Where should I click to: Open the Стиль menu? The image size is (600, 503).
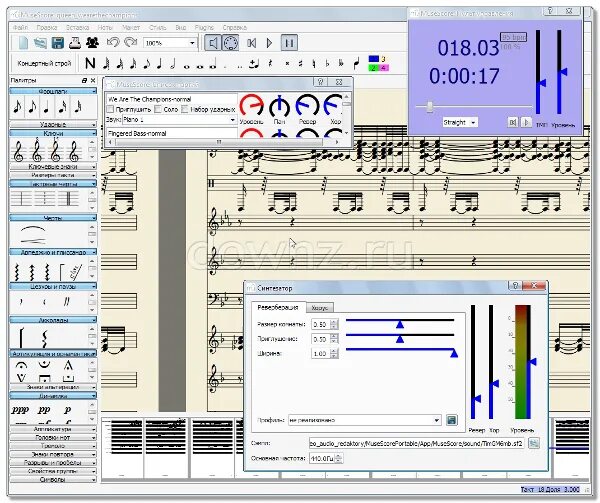click(x=158, y=28)
